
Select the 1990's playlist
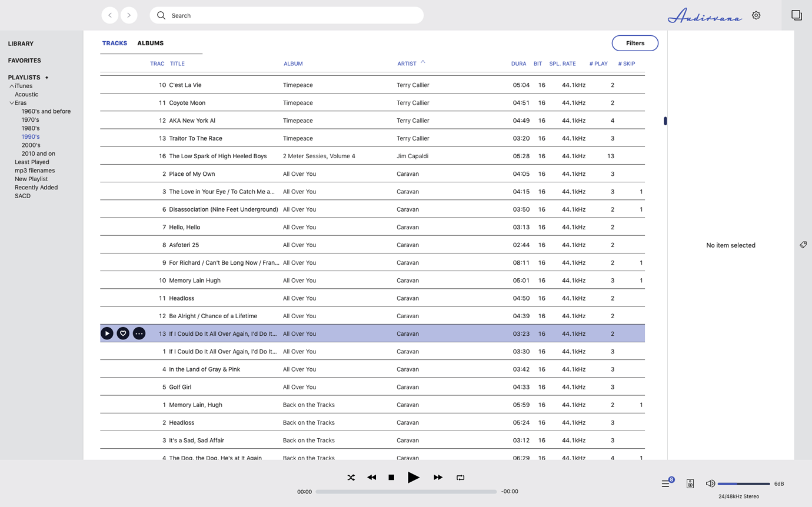pos(31,136)
